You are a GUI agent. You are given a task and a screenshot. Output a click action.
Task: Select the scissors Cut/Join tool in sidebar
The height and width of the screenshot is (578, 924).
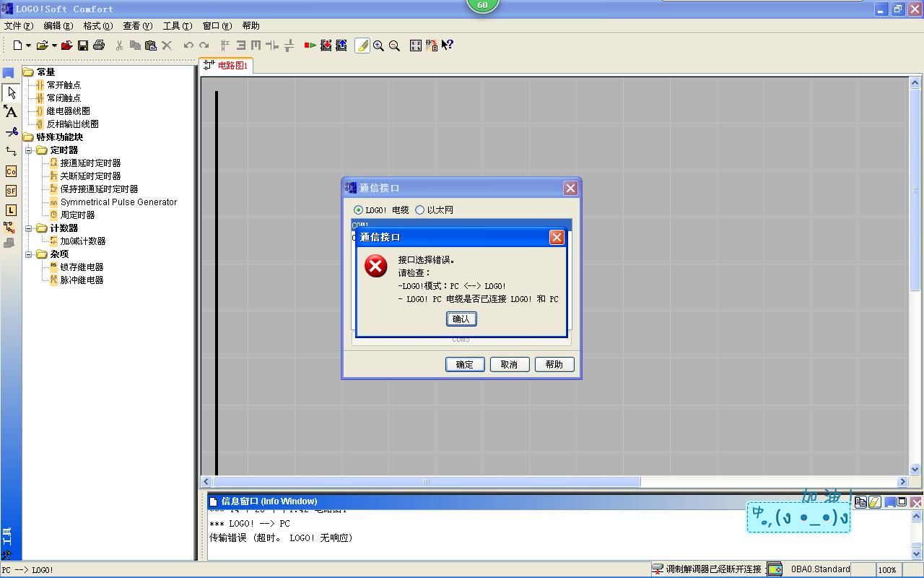[11, 131]
